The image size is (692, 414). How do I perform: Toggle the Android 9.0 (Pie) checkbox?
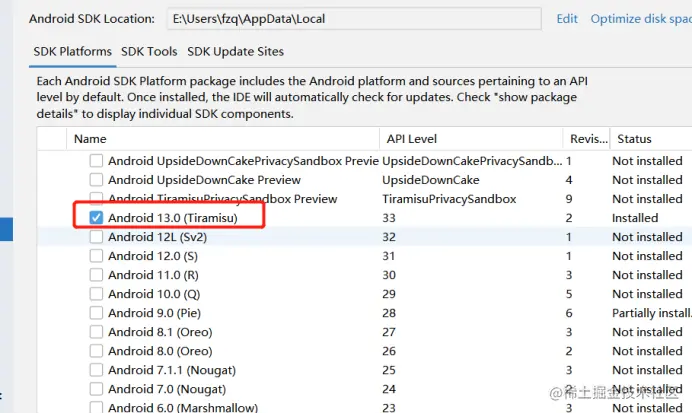[x=96, y=313]
